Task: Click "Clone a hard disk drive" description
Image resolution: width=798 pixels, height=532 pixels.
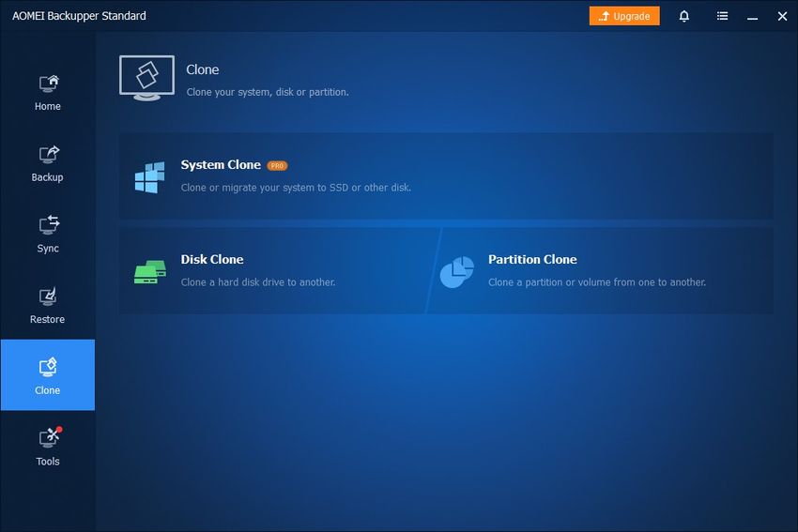Action: point(258,282)
